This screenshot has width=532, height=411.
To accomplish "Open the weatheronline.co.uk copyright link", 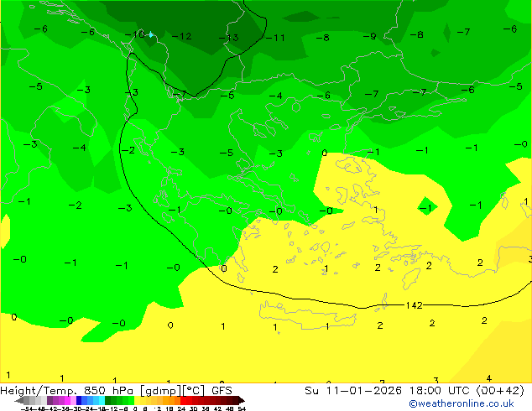I will [462, 403].
